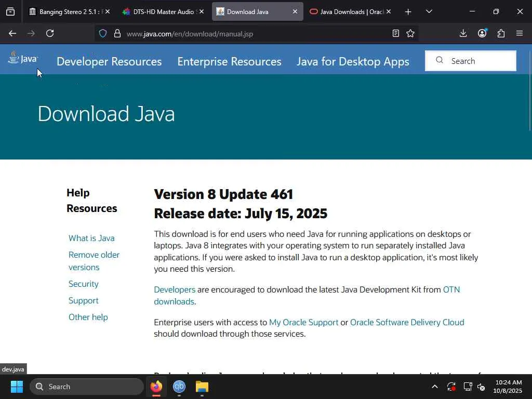Click the Firefox icon in the taskbar
The image size is (532, 399).
[156, 387]
